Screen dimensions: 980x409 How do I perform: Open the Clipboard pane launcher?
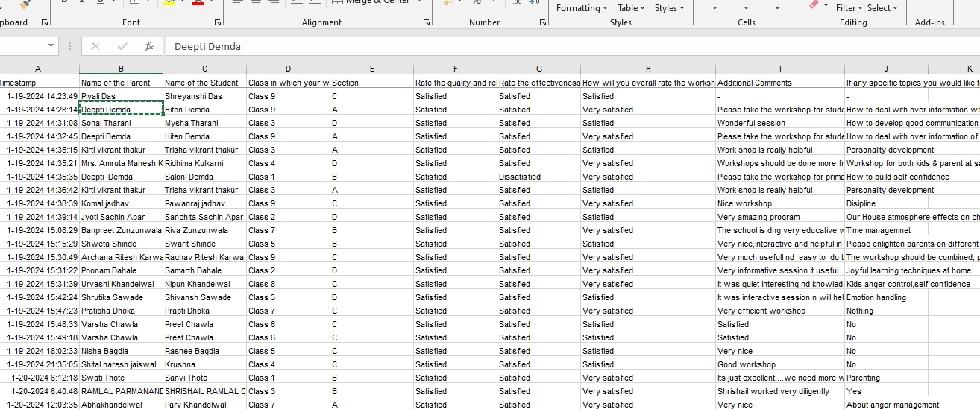point(45,23)
